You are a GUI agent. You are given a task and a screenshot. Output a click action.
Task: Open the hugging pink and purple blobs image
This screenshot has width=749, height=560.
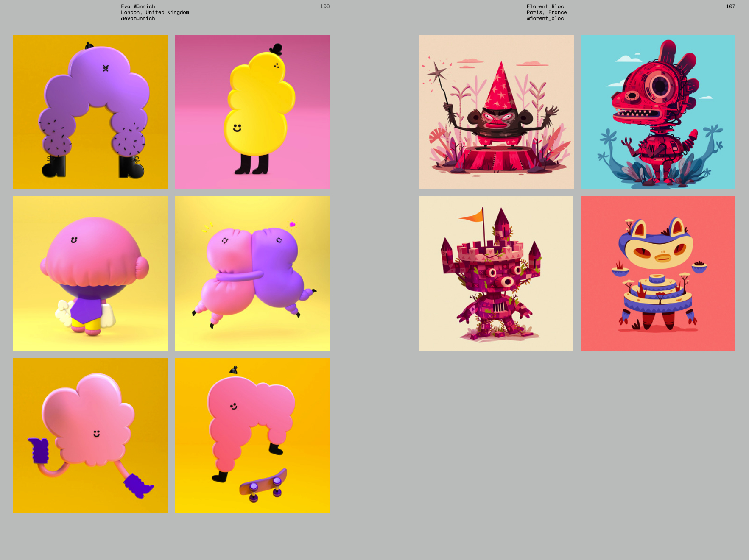(x=252, y=273)
